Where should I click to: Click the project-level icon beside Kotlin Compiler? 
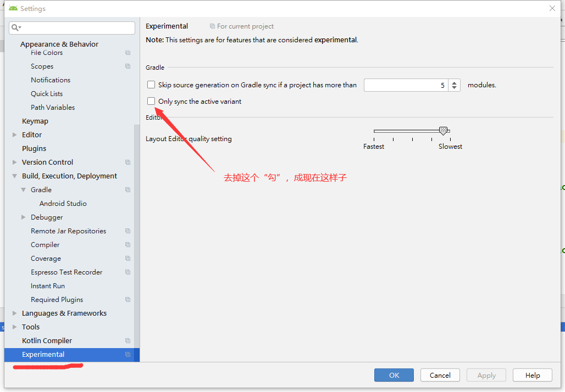(128, 340)
